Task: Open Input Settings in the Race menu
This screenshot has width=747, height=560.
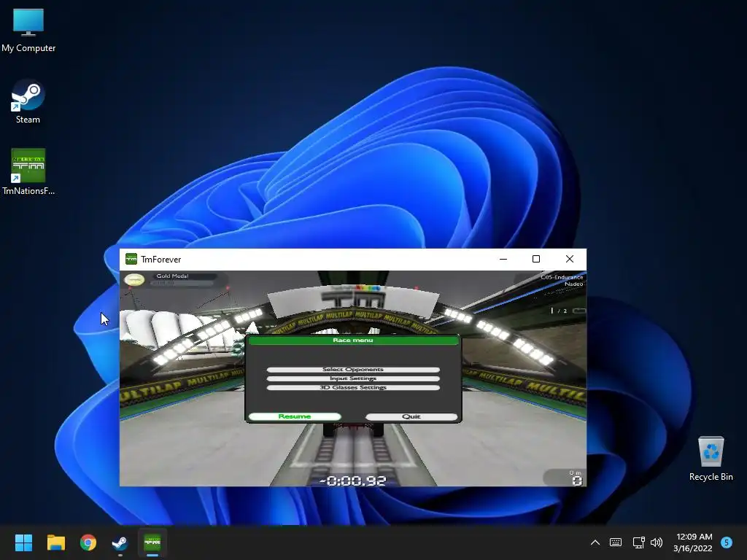Action: tap(353, 378)
